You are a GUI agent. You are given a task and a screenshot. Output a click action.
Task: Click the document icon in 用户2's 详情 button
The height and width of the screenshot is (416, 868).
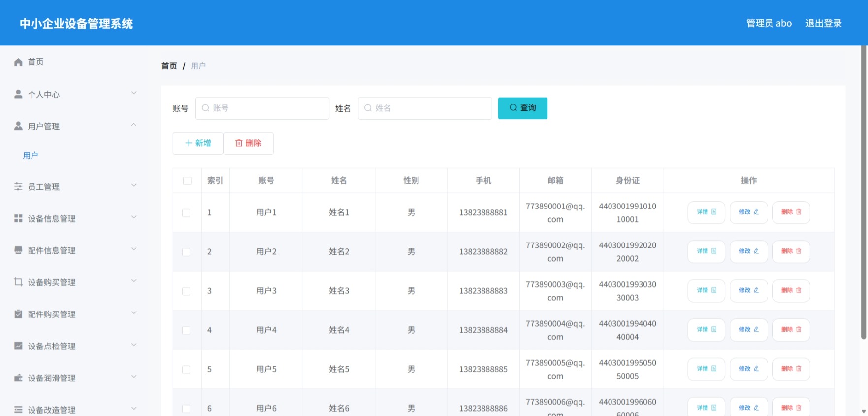714,251
